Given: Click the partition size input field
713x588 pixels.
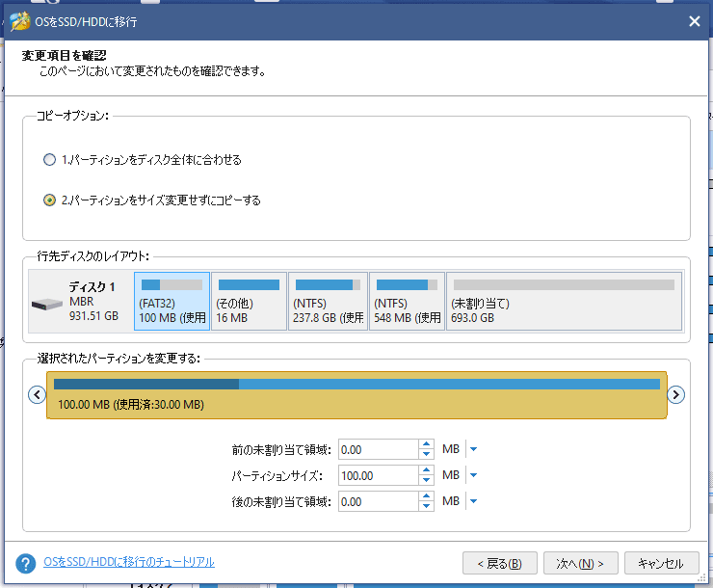Looking at the screenshot, I should (x=378, y=475).
